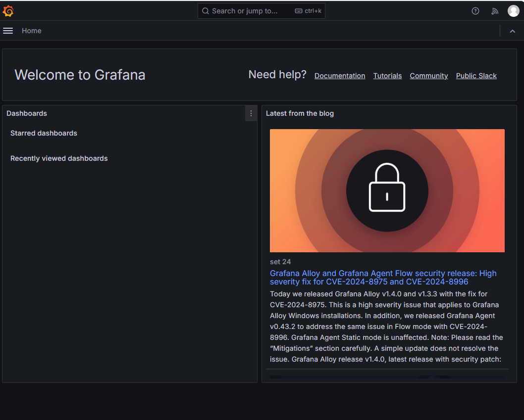Viewport: 524px width, 420px height.
Task: Click the Grafana logo icon
Action: point(8,11)
